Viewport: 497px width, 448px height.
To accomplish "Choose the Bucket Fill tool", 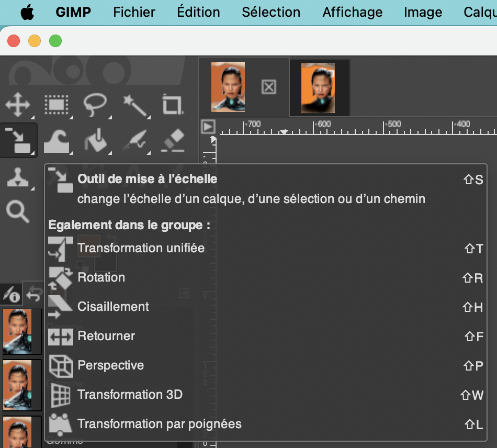I will (x=95, y=141).
